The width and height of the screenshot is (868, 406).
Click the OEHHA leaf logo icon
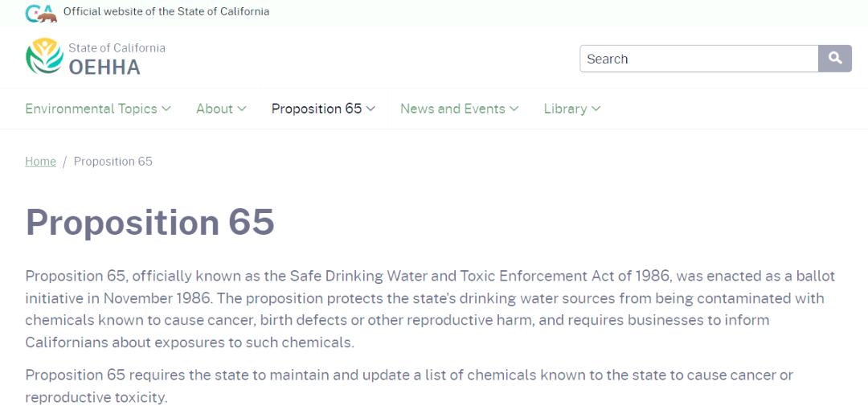(x=43, y=57)
